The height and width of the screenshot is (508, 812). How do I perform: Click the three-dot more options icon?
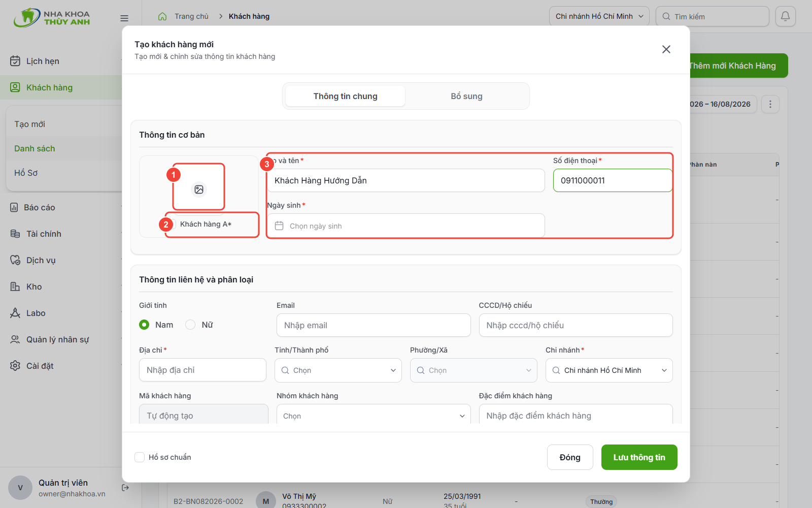coord(770,104)
